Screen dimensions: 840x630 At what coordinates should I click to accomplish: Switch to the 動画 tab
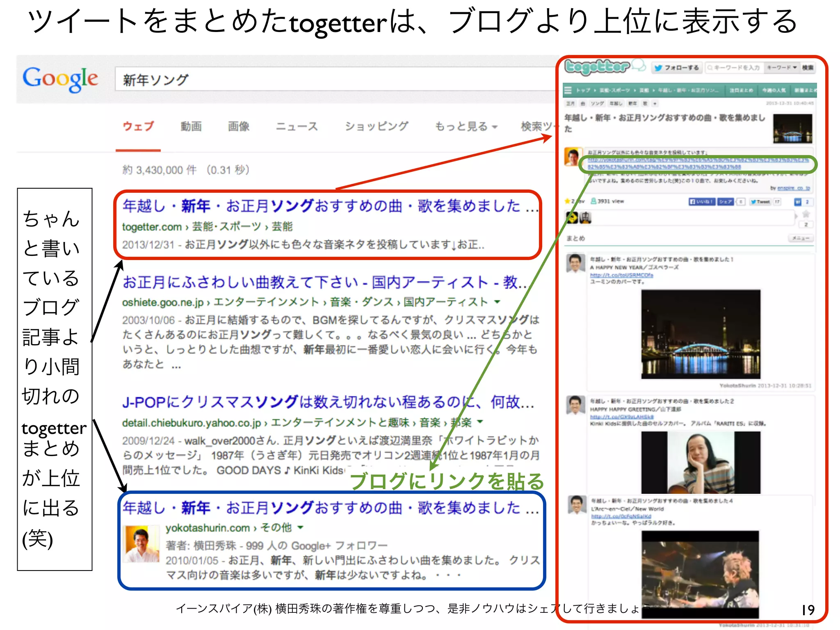[x=191, y=126]
